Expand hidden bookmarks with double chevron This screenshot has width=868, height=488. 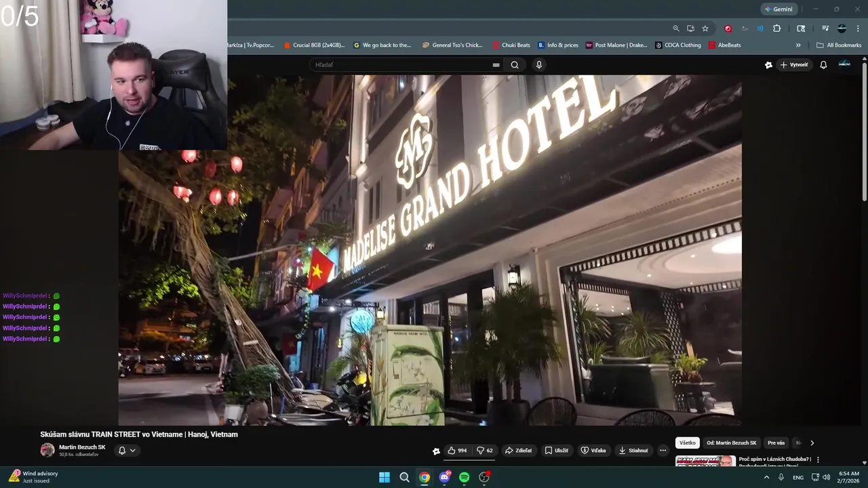coord(798,45)
